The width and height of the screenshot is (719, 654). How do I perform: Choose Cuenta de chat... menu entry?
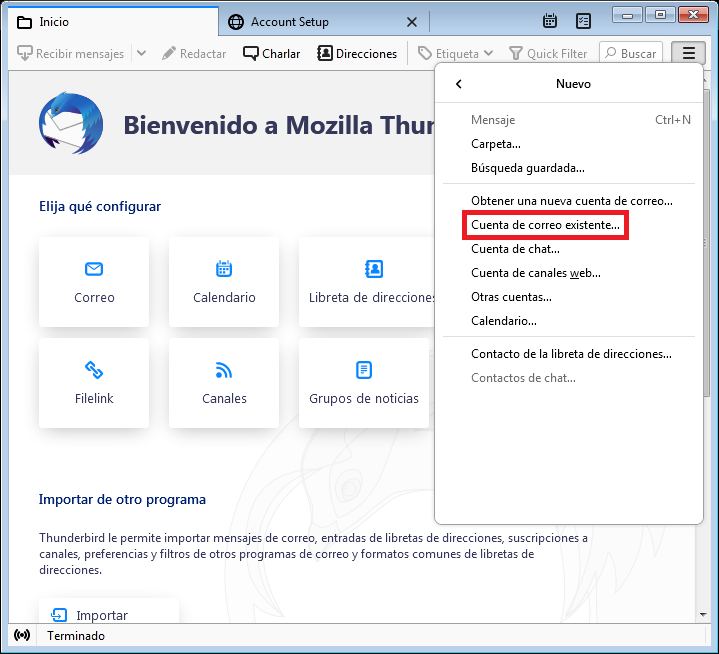[569, 249]
